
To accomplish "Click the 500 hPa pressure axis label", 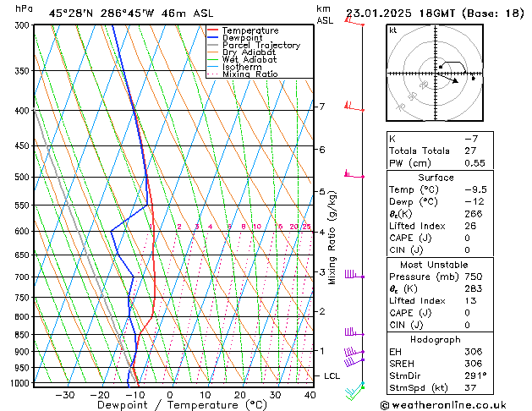I will 22,177.
